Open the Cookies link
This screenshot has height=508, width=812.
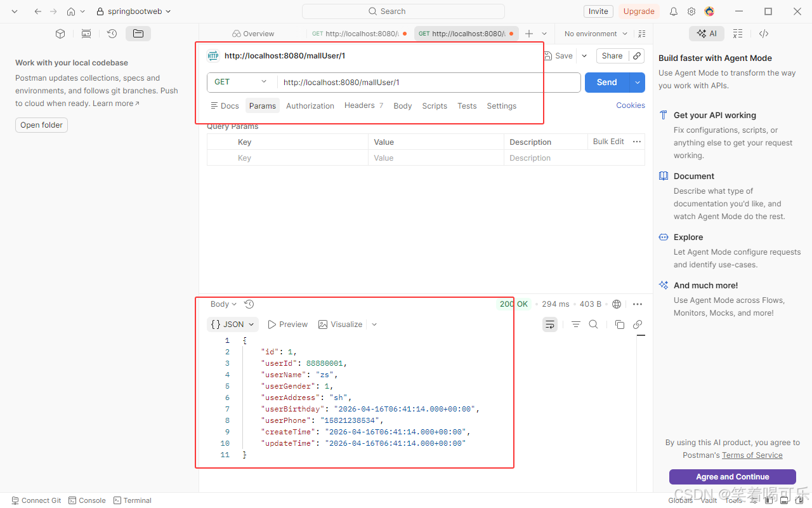point(631,105)
